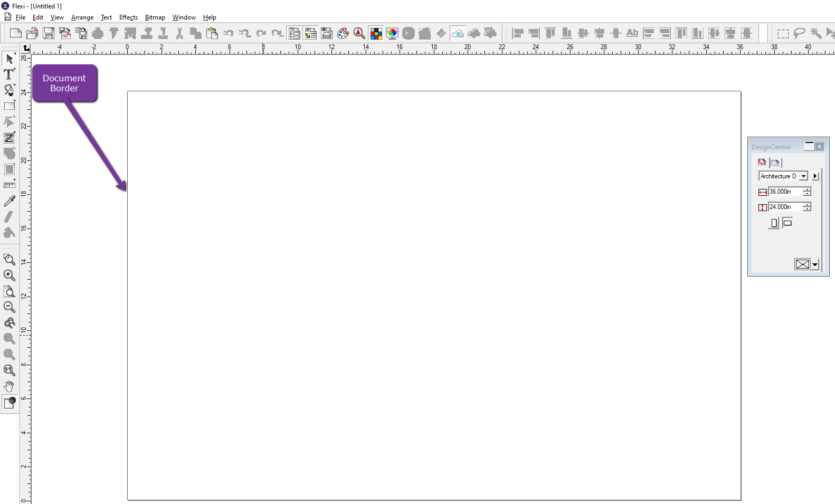Open the Architecture D page size dropdown
The height and width of the screenshot is (504, 835).
point(803,176)
